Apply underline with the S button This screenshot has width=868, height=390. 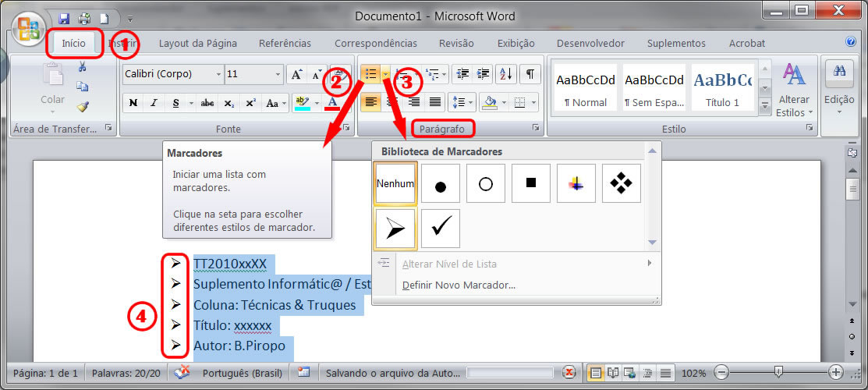point(176,102)
